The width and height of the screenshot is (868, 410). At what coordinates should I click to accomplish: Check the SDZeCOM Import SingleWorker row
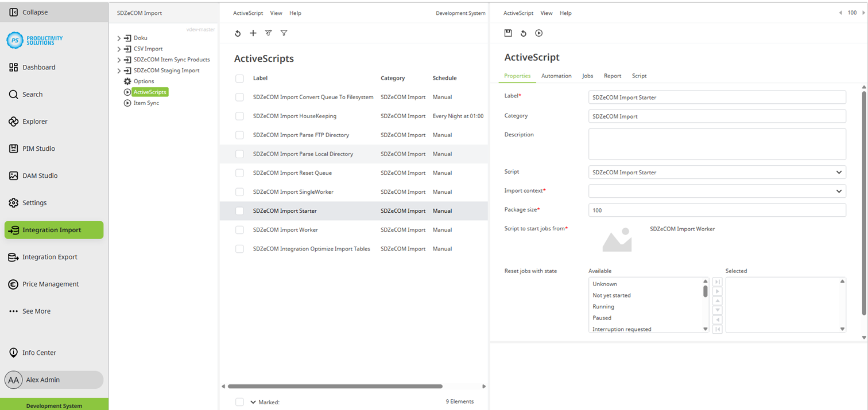(239, 192)
